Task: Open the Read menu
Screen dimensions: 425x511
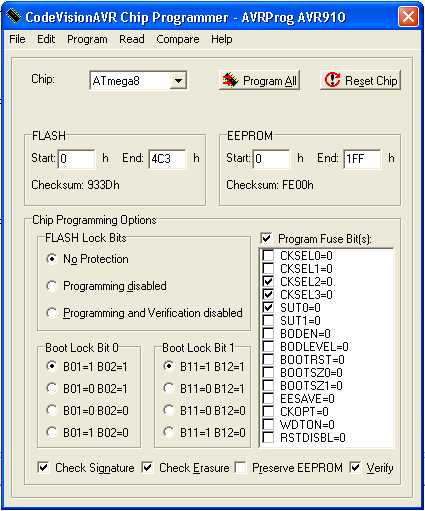Action: point(132,39)
